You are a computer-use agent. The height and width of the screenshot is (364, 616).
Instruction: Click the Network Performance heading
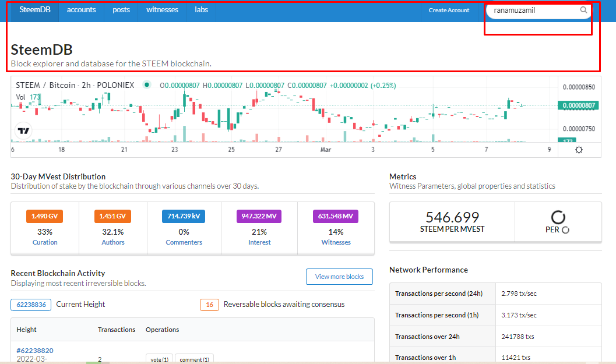[428, 270]
